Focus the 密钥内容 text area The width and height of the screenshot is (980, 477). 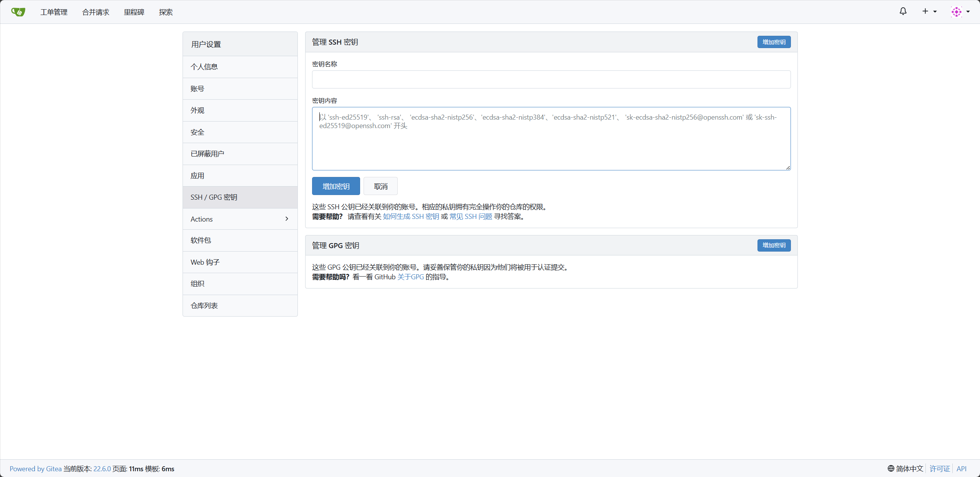coord(551,146)
